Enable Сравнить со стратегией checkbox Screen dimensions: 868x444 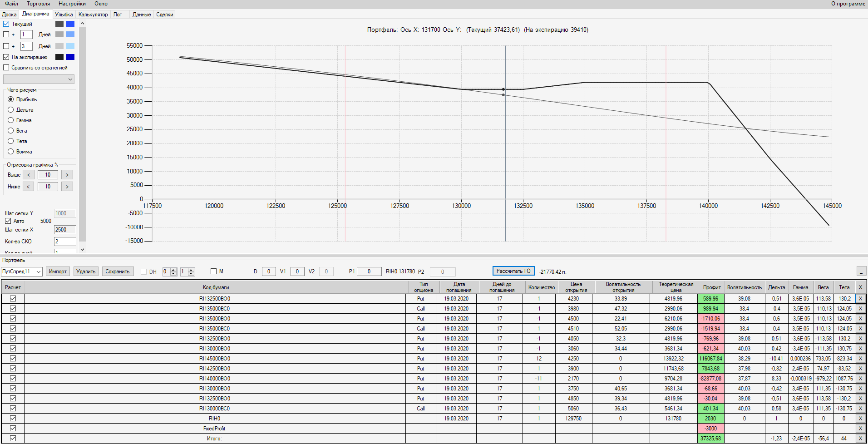click(x=6, y=68)
